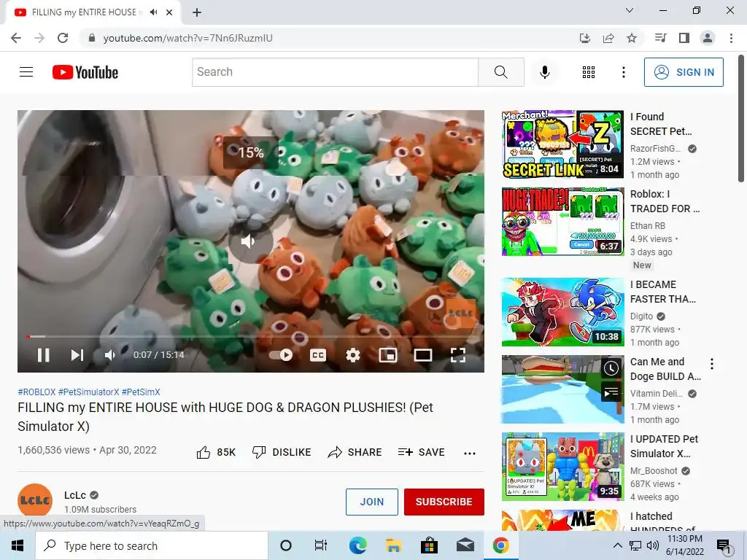
Task: Go to YouTube home via logo
Action: (85, 72)
